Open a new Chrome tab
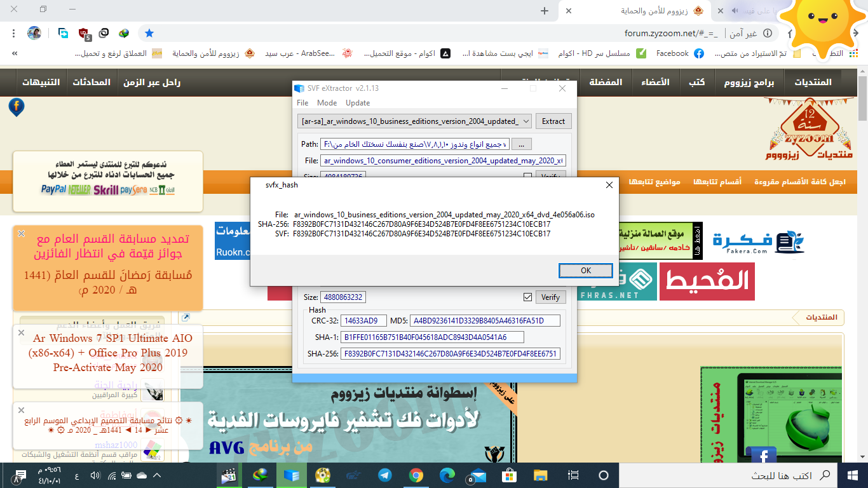868x488 pixels. click(545, 11)
